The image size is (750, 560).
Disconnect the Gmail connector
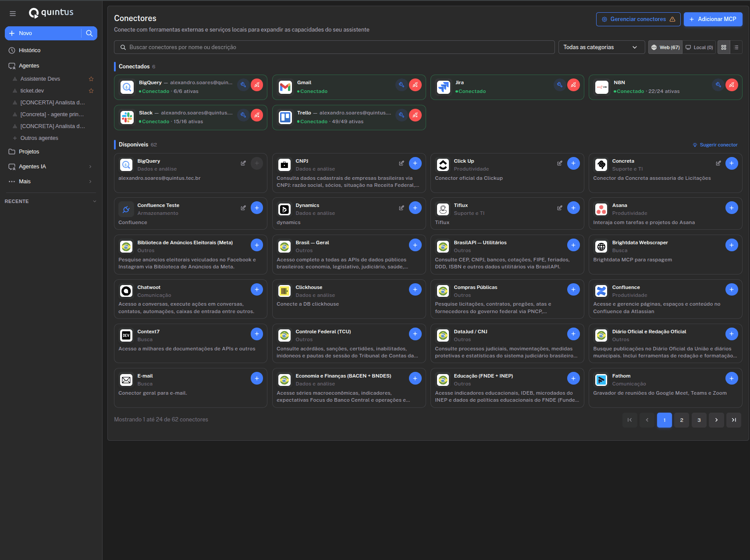415,85
